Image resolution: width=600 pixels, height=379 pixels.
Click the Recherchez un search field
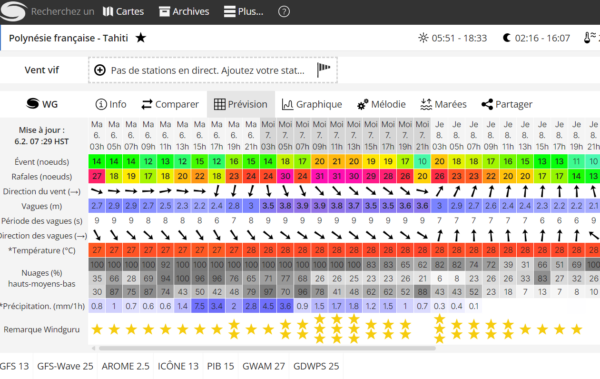click(62, 11)
